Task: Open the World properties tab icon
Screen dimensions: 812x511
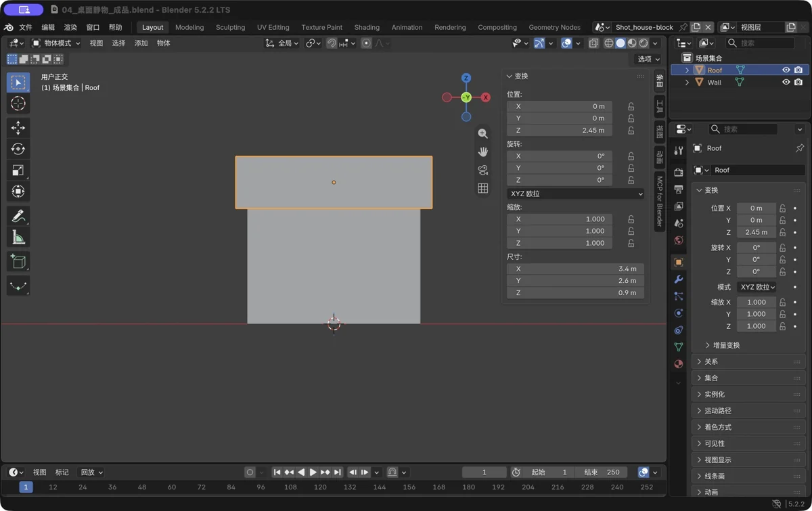Action: click(679, 240)
